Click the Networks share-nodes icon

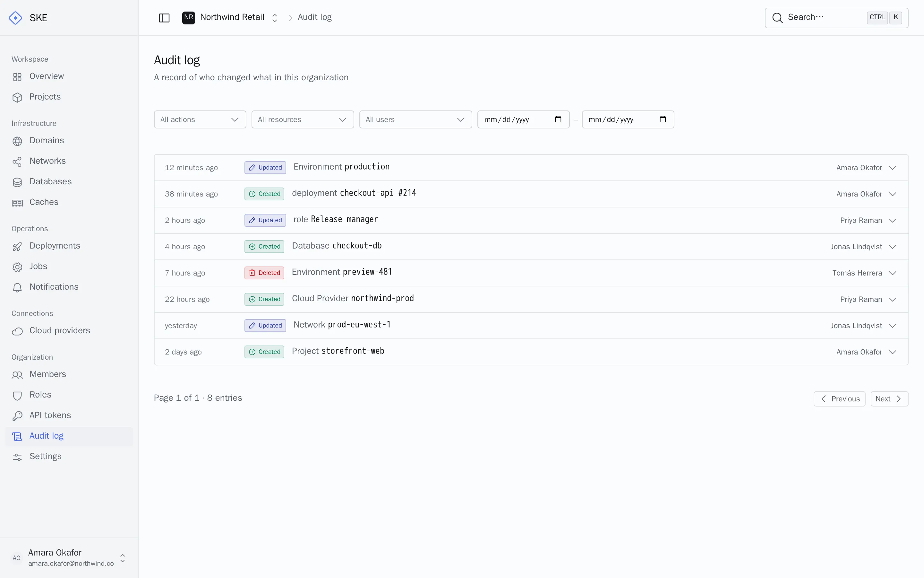[17, 162]
